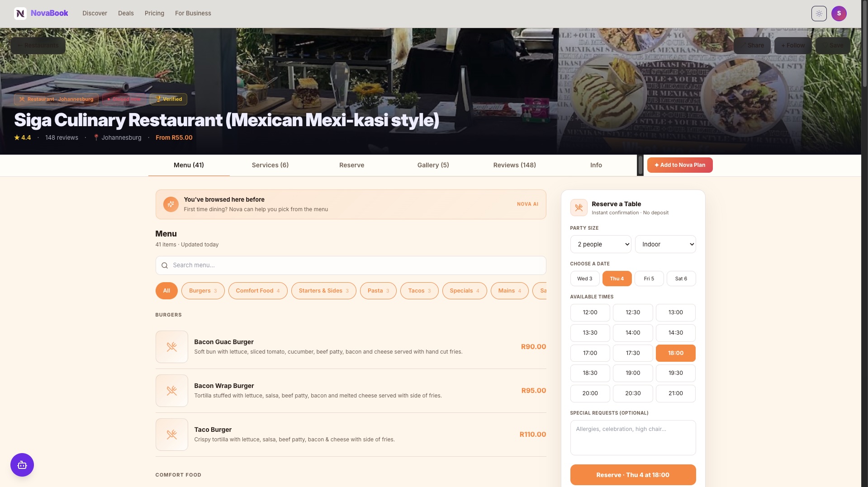Open For Business in the top navigation
868x487 pixels.
(193, 13)
